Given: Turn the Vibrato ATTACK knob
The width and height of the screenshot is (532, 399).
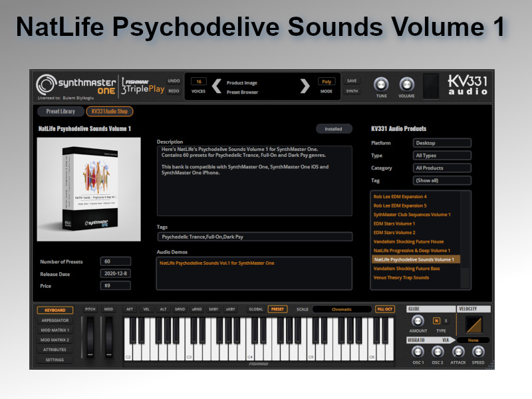Looking at the screenshot, I should click(458, 352).
